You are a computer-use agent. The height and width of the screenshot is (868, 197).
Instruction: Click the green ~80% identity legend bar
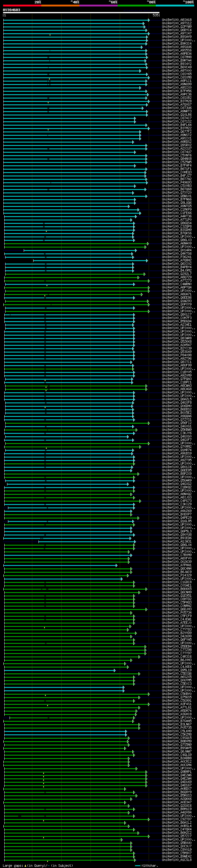point(137,6)
